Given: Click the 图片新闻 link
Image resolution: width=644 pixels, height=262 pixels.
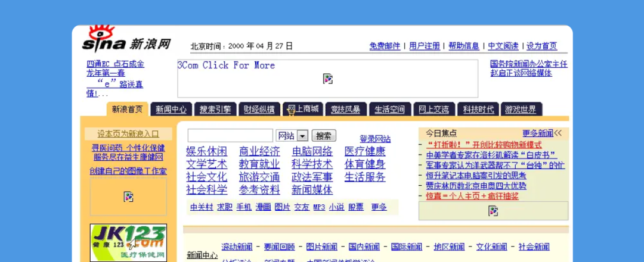Looking at the screenshot, I should pyautogui.click(x=321, y=247).
